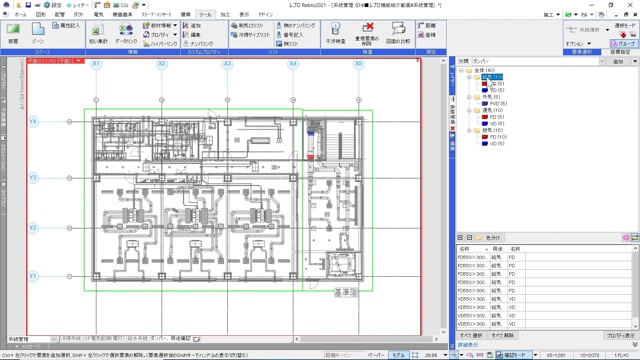Click the ハイパーリンク hyperlink icon
This screenshot has width=640, height=360.
[160, 44]
